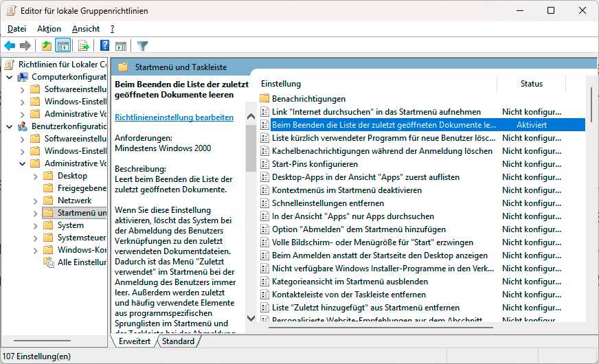Click the root Richtlinien document icon
The height and width of the screenshot is (364, 599).
pyautogui.click(x=10, y=65)
